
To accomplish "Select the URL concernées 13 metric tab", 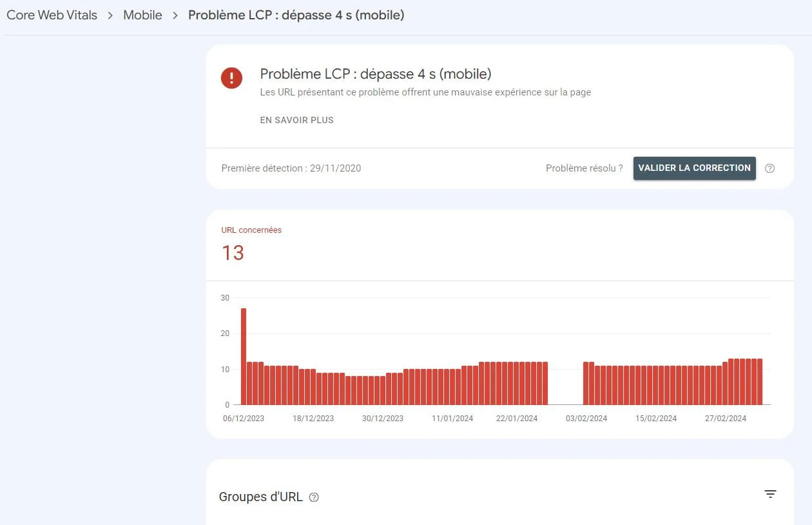I will [251, 244].
